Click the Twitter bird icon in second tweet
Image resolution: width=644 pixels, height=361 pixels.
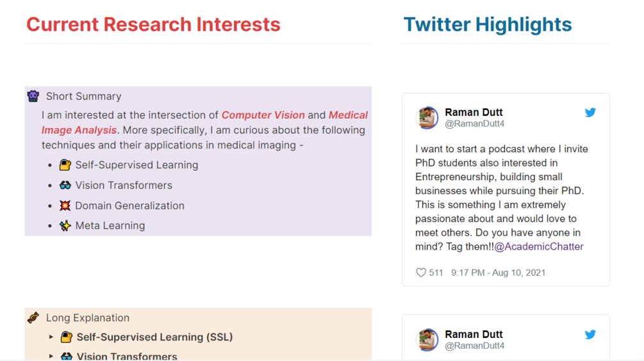pyautogui.click(x=590, y=334)
